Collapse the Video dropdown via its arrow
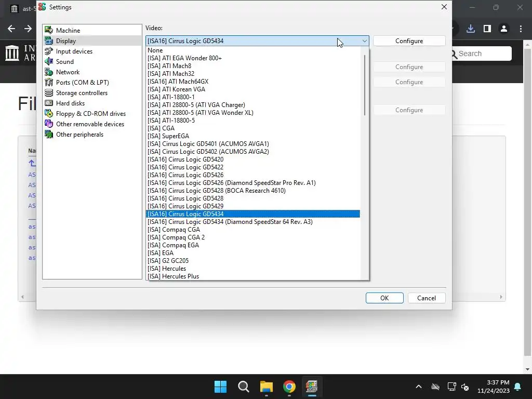This screenshot has height=399, width=532. pos(364,41)
